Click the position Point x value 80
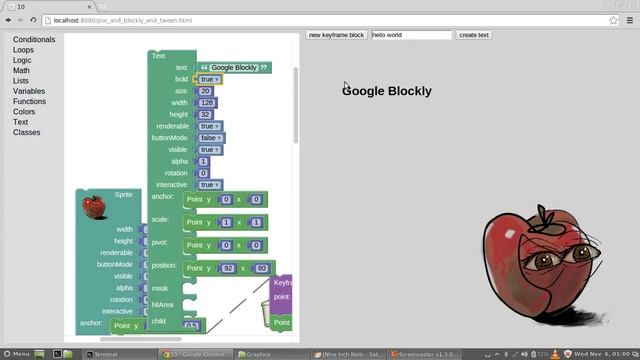The width and height of the screenshot is (640, 360). coord(261,269)
